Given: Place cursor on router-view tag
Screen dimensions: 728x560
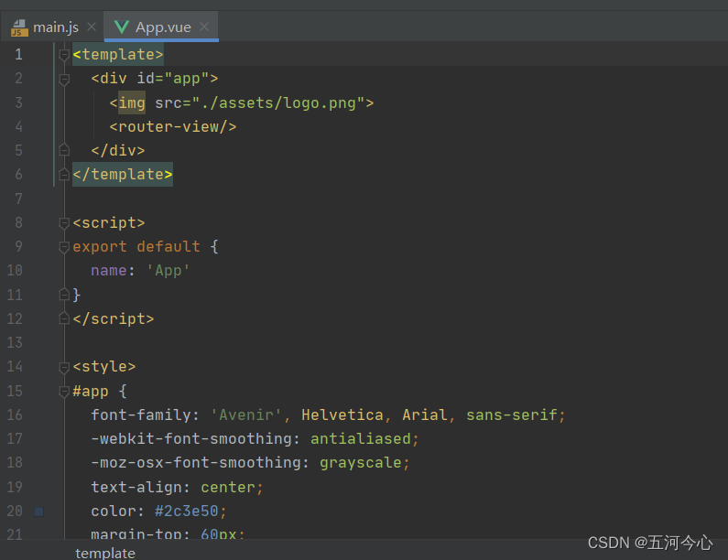Looking at the screenshot, I should click(173, 126).
